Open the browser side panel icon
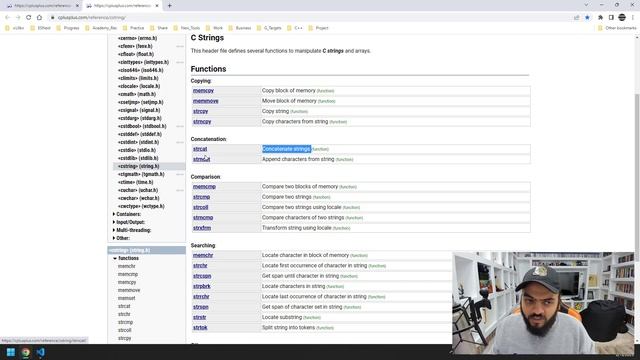 [611, 18]
